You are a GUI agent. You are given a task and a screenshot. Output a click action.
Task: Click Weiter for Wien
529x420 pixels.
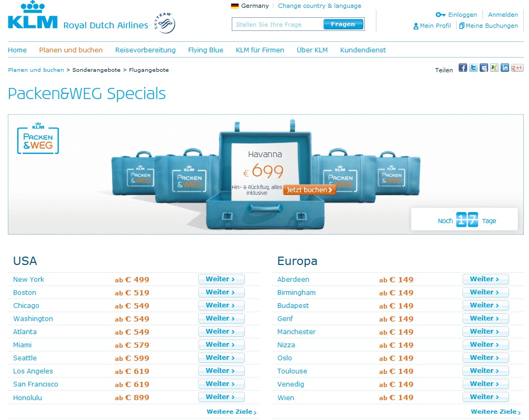pos(485,397)
